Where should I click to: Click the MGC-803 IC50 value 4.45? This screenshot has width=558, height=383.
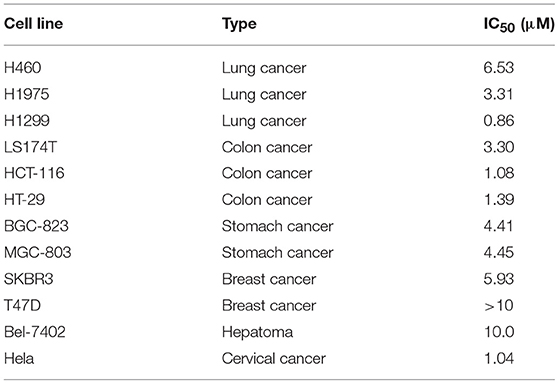point(499,252)
